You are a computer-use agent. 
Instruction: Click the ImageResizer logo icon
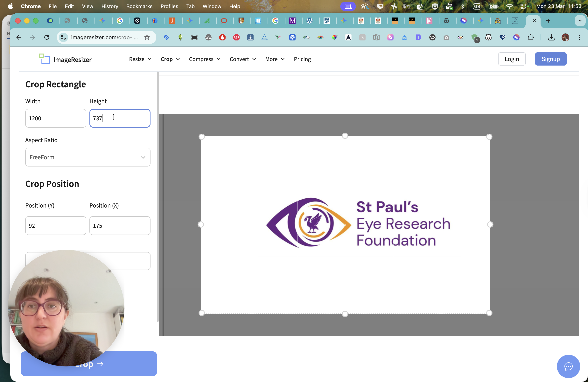coord(45,59)
